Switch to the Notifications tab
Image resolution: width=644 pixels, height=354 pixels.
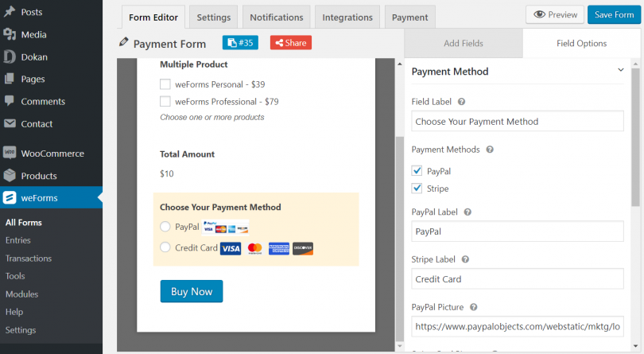[277, 18]
